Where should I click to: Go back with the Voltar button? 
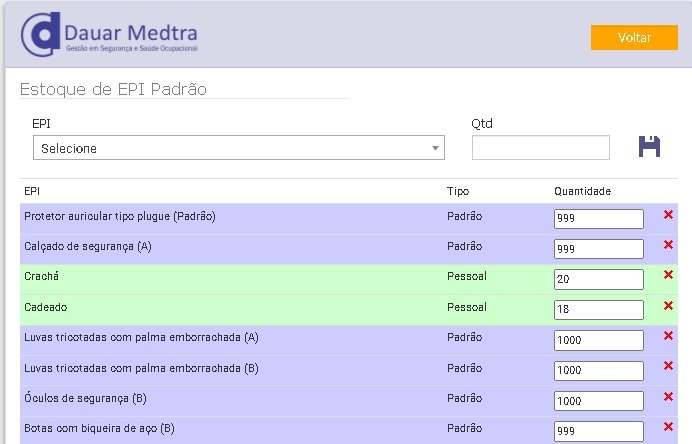pyautogui.click(x=634, y=38)
